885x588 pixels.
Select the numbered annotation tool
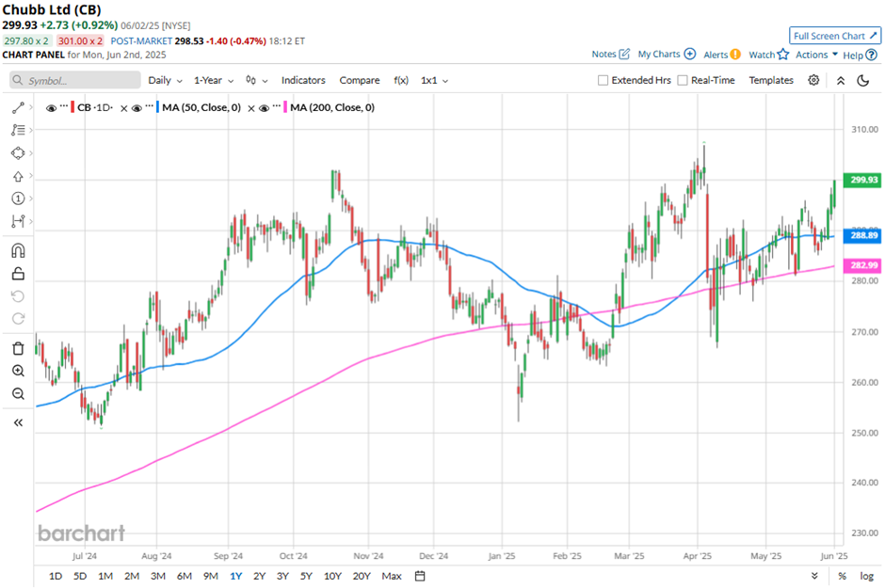tap(18, 199)
